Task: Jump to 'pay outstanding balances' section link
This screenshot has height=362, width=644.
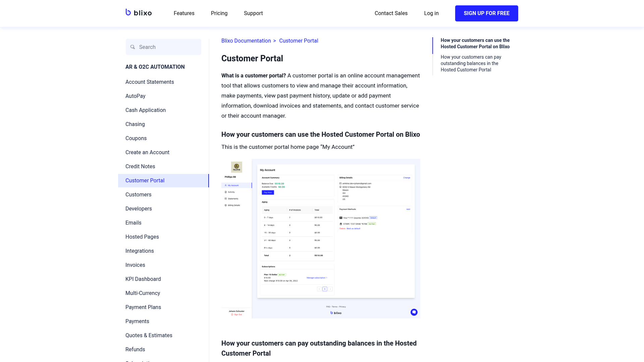Action: pos(471,63)
